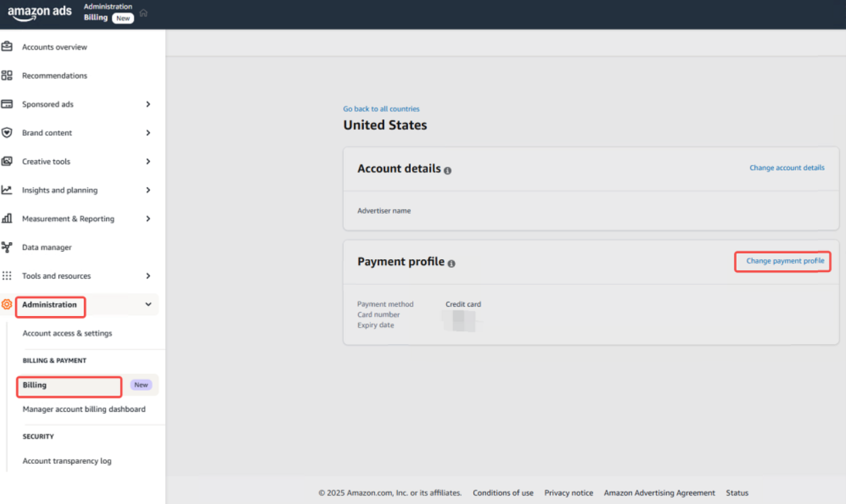846x504 pixels.
Task: Open the Account transparency log
Action: (67, 461)
